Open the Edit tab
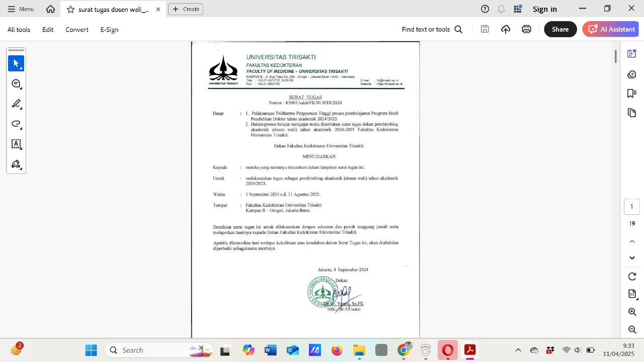The height and width of the screenshot is (362, 644). [x=48, y=30]
